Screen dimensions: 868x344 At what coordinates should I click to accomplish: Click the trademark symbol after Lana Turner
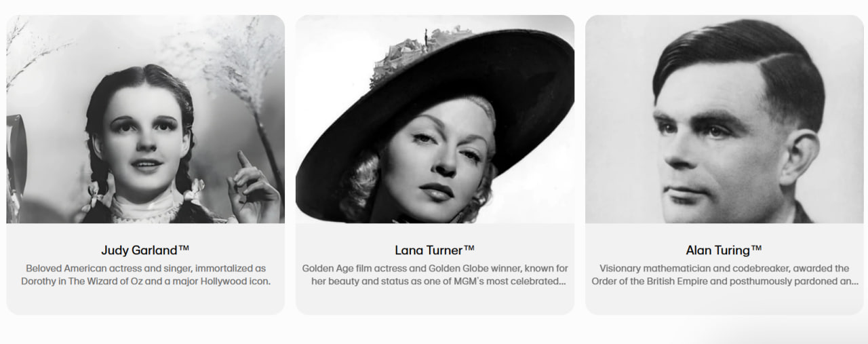coord(469,249)
